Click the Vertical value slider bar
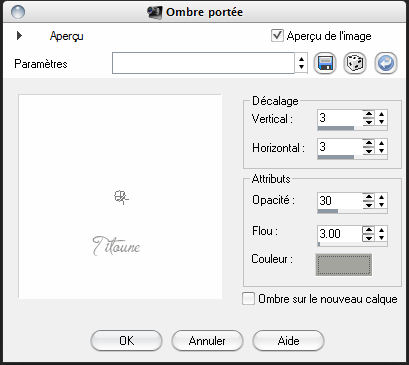The height and width of the screenshot is (365, 409). pos(352,128)
